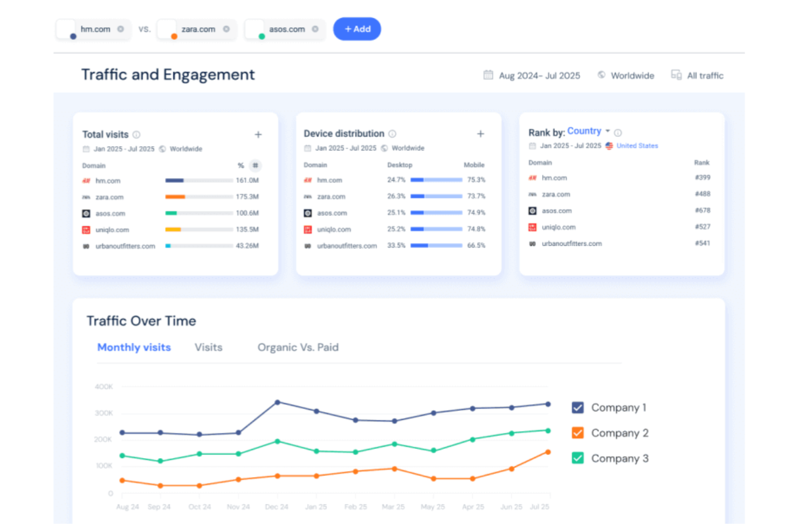Click the uniqlo.com favicon in the rank list
The image size is (798, 532).
(x=532, y=227)
